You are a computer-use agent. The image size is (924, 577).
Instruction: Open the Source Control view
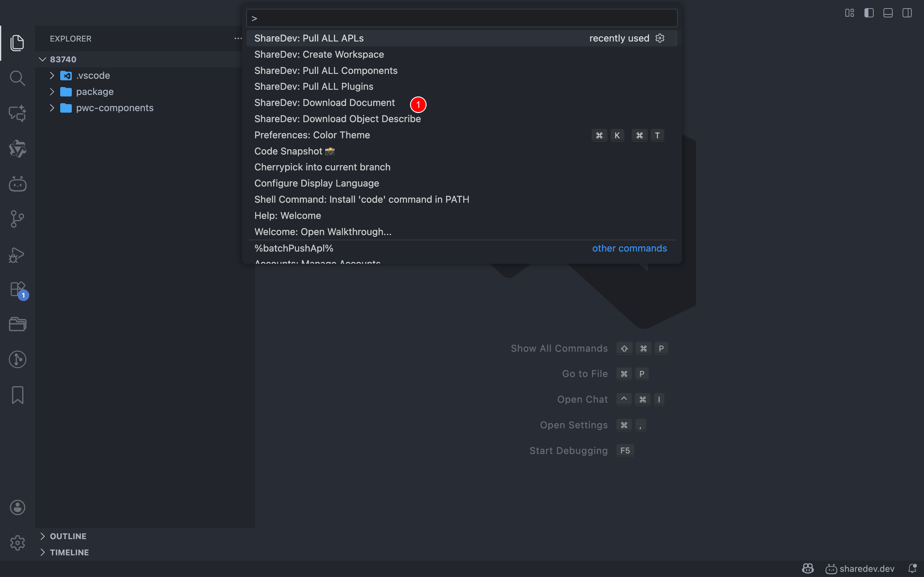coord(17,219)
